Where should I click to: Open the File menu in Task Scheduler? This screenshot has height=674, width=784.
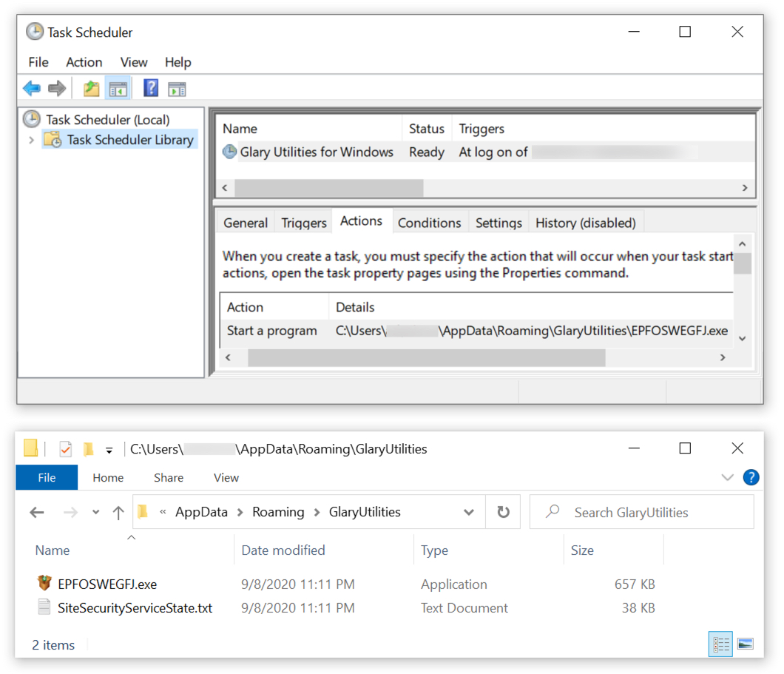point(38,62)
